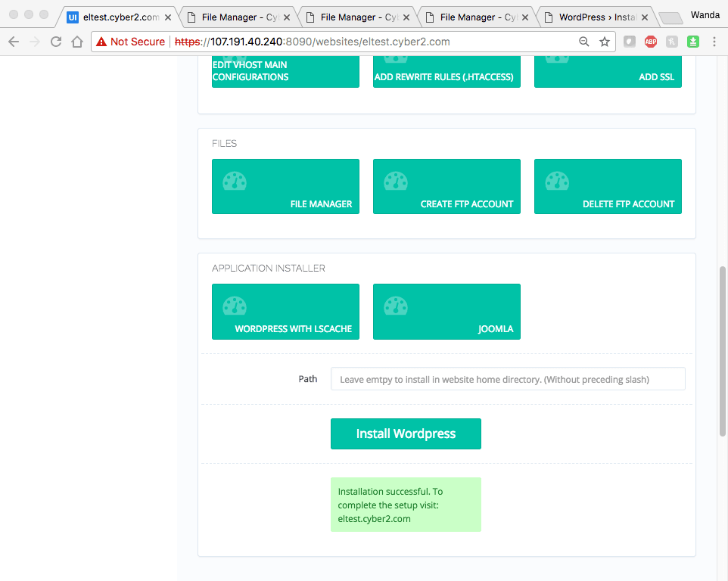728x581 pixels.
Task: Close the first File Manager tab
Action: [287, 17]
